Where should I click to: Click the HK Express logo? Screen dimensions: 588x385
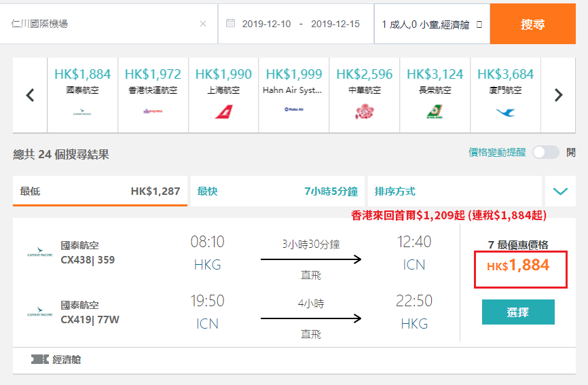click(153, 111)
